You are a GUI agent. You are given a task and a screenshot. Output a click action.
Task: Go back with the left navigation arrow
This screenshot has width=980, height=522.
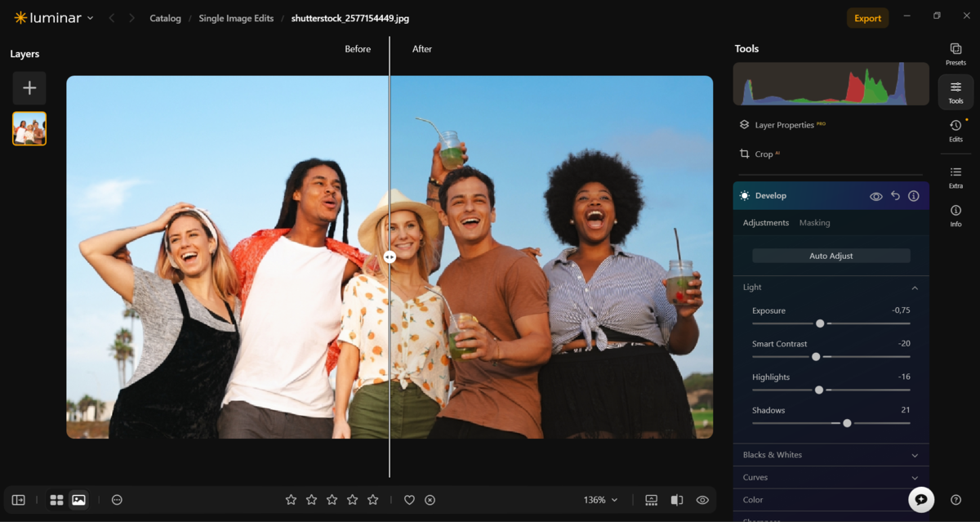coord(112,18)
